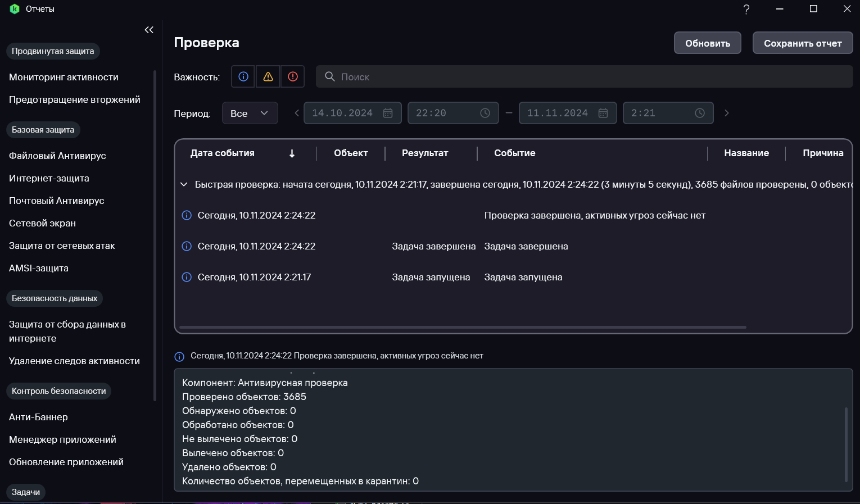Click the horizontal scrollbar of events table

[x=462, y=327]
